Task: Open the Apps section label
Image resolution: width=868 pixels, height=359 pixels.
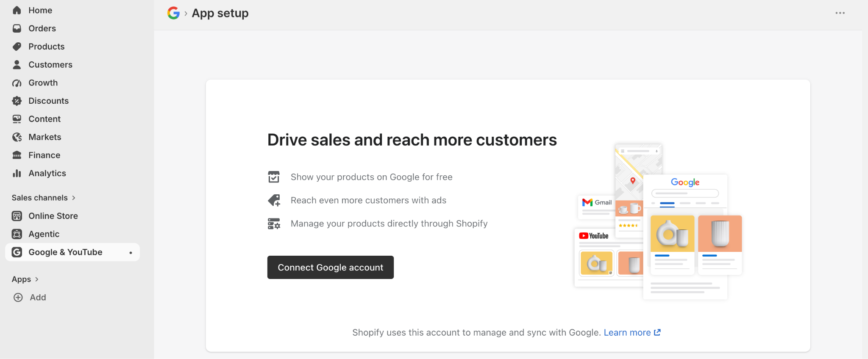Action: pyautogui.click(x=21, y=279)
